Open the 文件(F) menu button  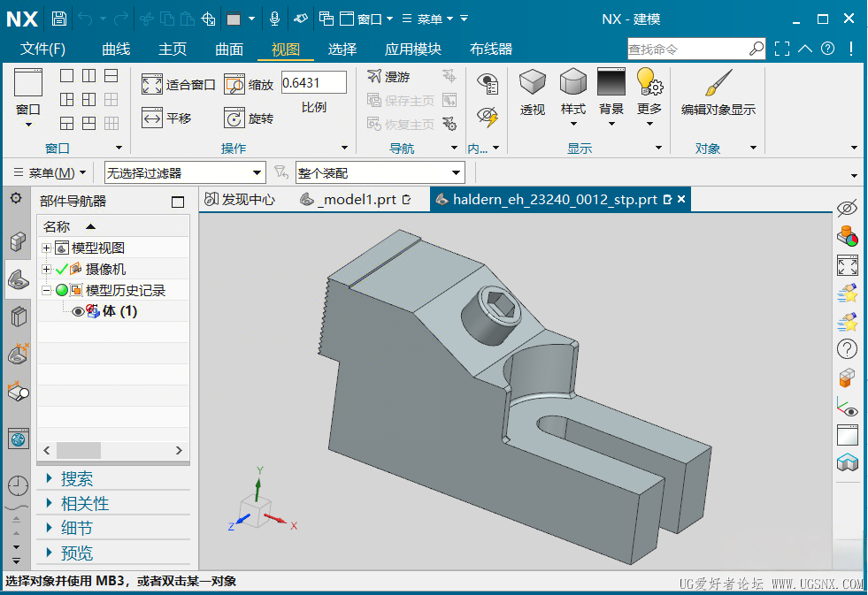(x=42, y=50)
